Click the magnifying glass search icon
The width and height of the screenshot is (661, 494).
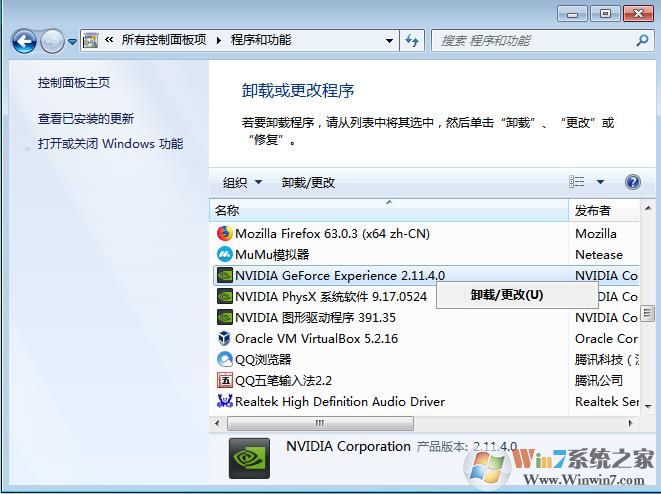(642, 40)
